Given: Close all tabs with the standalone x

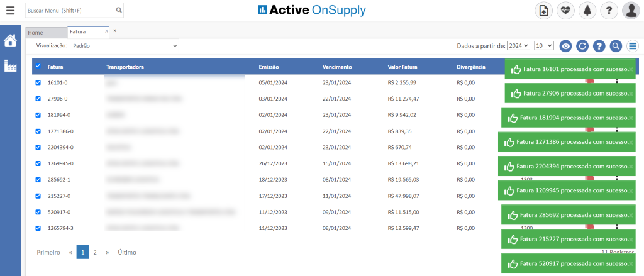Looking at the screenshot, I should [x=115, y=30].
